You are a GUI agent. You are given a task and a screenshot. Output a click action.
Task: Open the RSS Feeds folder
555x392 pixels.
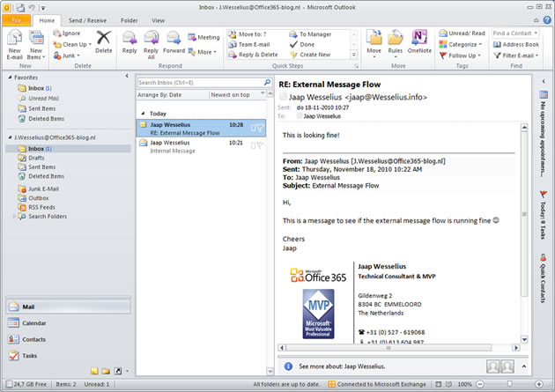(41, 207)
